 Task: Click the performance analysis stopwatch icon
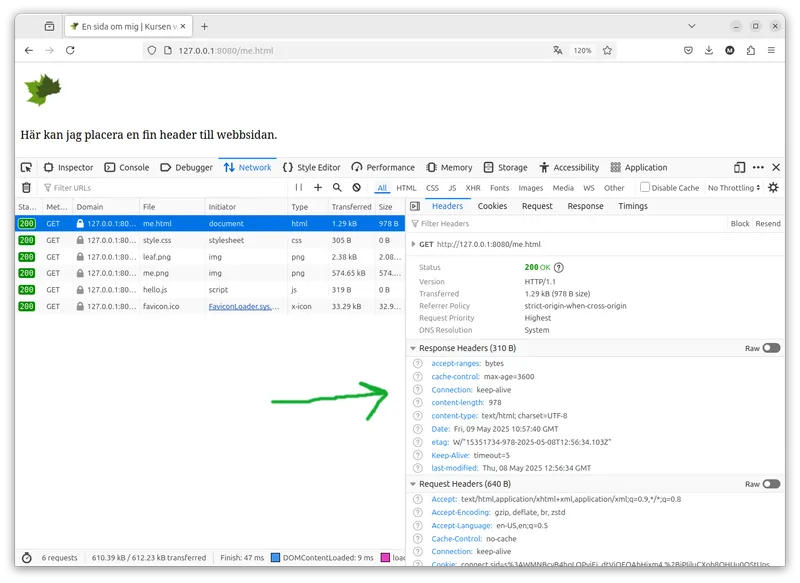tap(27, 558)
